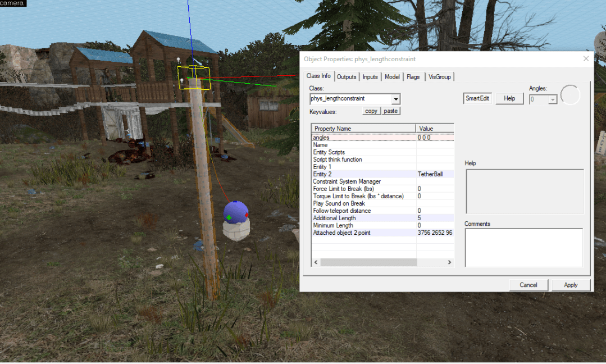The width and height of the screenshot is (606, 364).
Task: Open the Flags tab
Action: [413, 77]
